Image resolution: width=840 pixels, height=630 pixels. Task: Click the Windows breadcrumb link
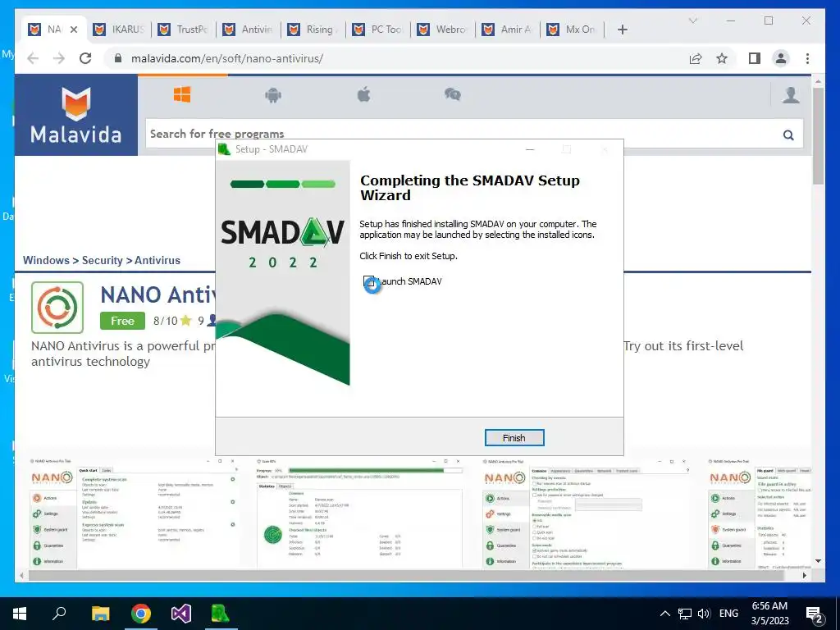click(x=46, y=260)
